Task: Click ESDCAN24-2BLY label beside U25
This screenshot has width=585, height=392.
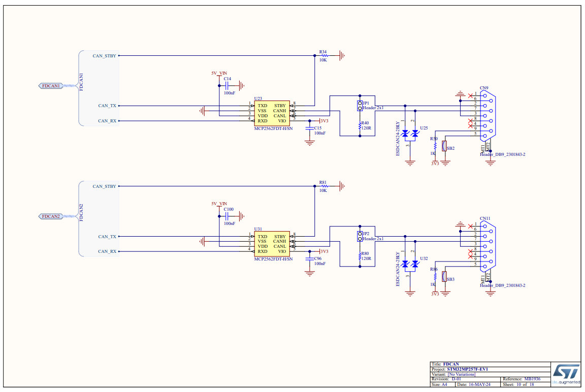Action: [398, 138]
